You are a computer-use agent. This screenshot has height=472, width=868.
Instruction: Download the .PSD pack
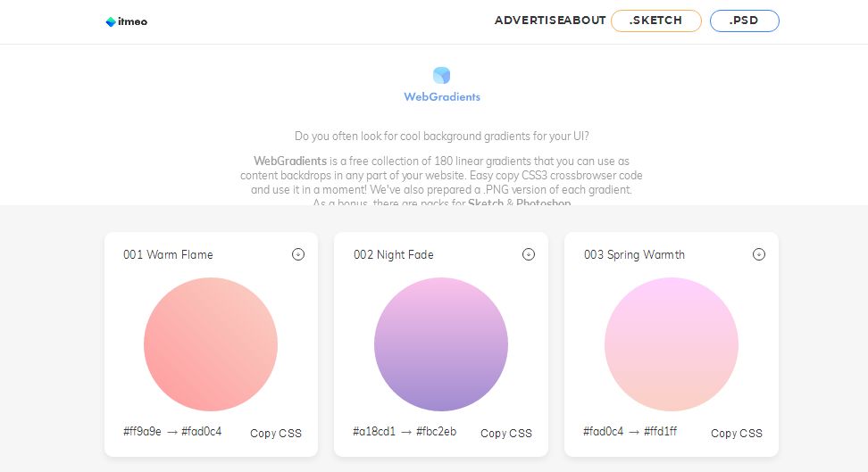(x=744, y=21)
